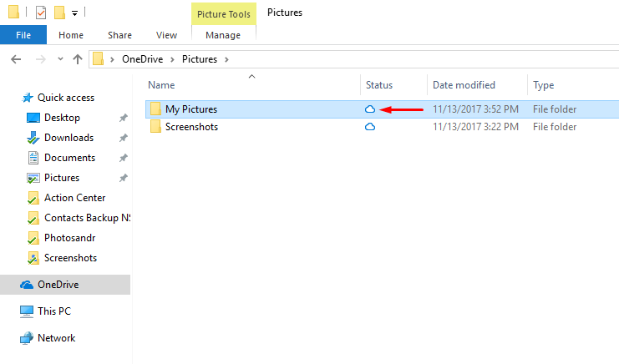Click the folder icon at title bar left
Screen dimensions: 619x364
point(14,12)
